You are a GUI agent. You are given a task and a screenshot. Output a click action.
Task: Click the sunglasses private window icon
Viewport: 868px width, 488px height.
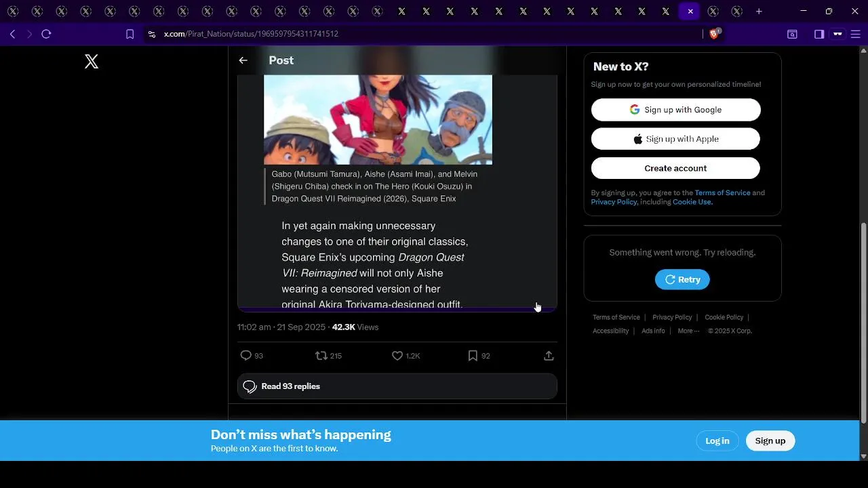click(x=838, y=34)
